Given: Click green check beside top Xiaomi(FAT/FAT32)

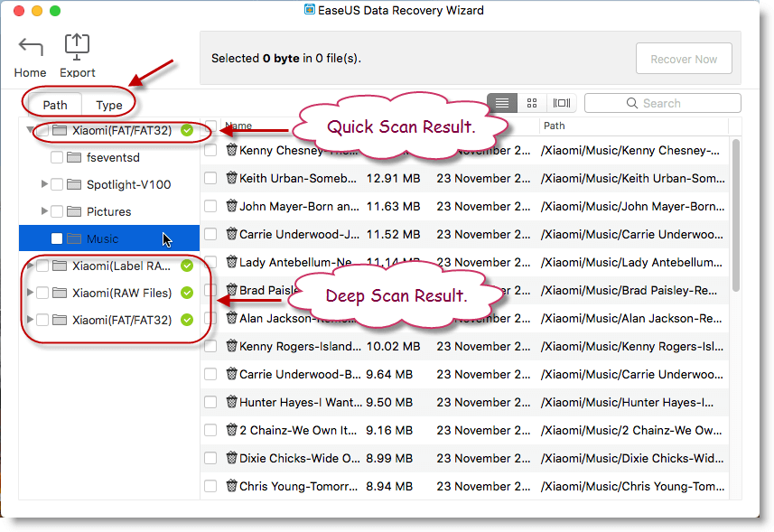Looking at the screenshot, I should coord(187,130).
